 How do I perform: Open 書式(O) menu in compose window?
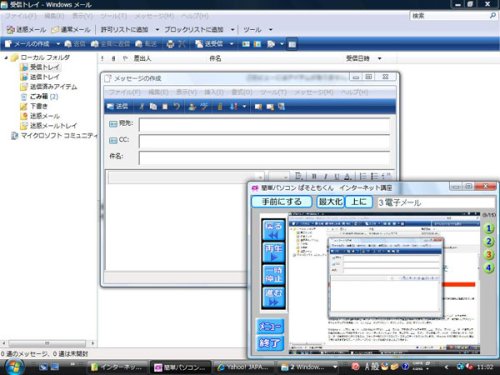tap(242, 92)
